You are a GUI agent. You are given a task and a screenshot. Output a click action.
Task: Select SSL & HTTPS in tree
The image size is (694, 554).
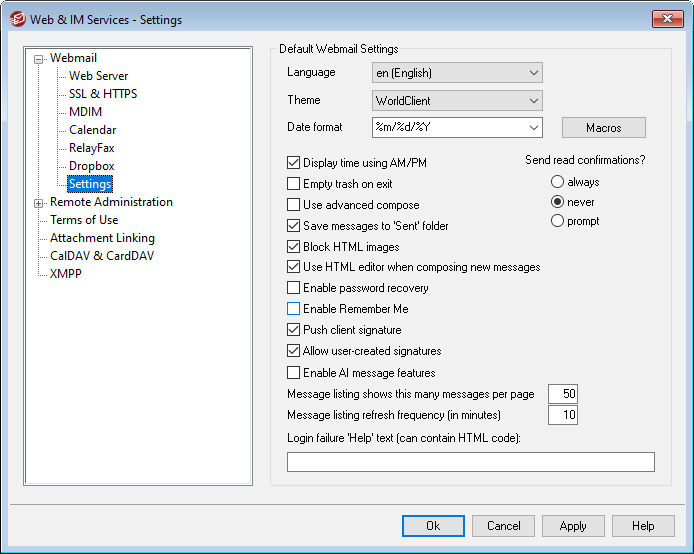[103, 94]
